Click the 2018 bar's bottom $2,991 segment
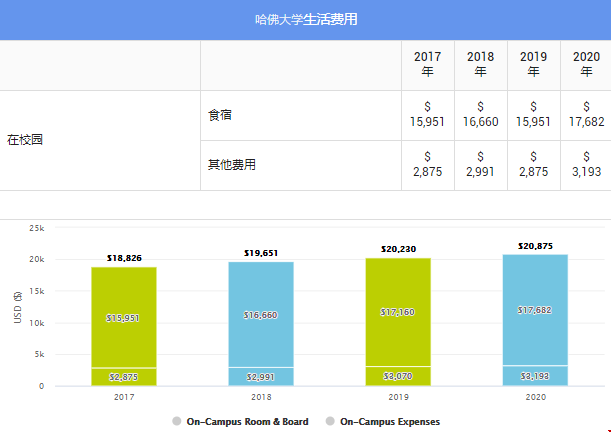The image size is (611, 432). click(261, 377)
